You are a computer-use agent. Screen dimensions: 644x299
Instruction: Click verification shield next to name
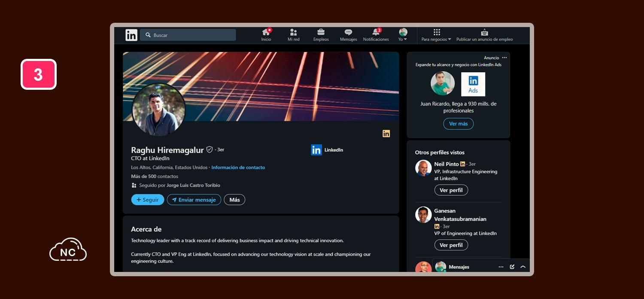click(210, 149)
